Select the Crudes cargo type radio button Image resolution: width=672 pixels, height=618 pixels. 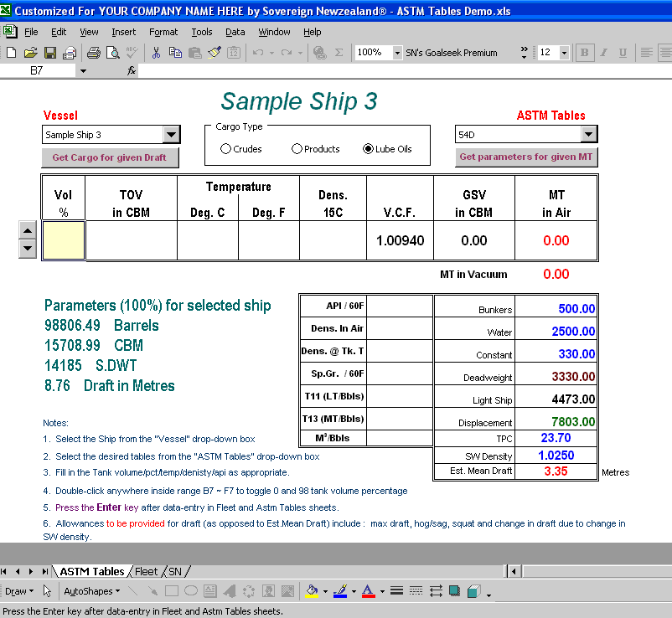click(x=225, y=148)
